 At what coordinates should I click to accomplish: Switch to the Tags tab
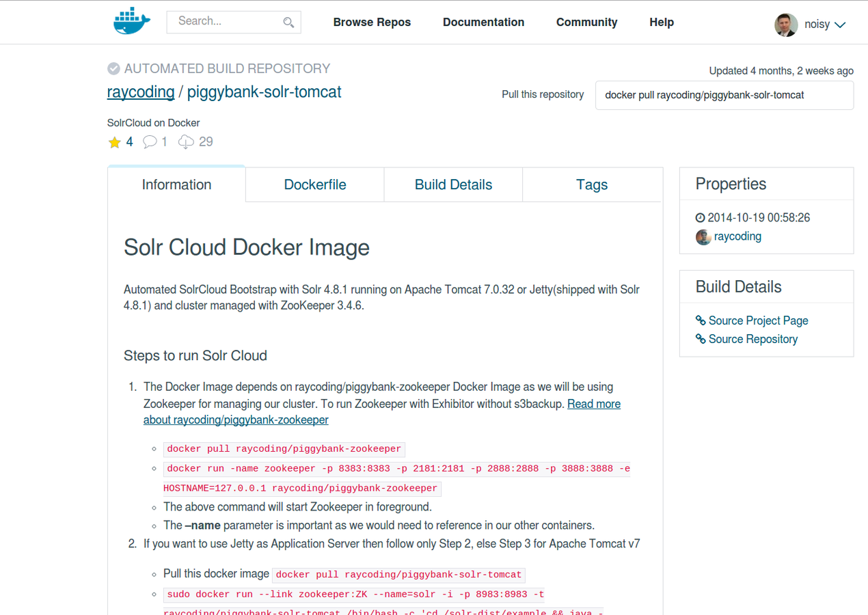tap(592, 184)
